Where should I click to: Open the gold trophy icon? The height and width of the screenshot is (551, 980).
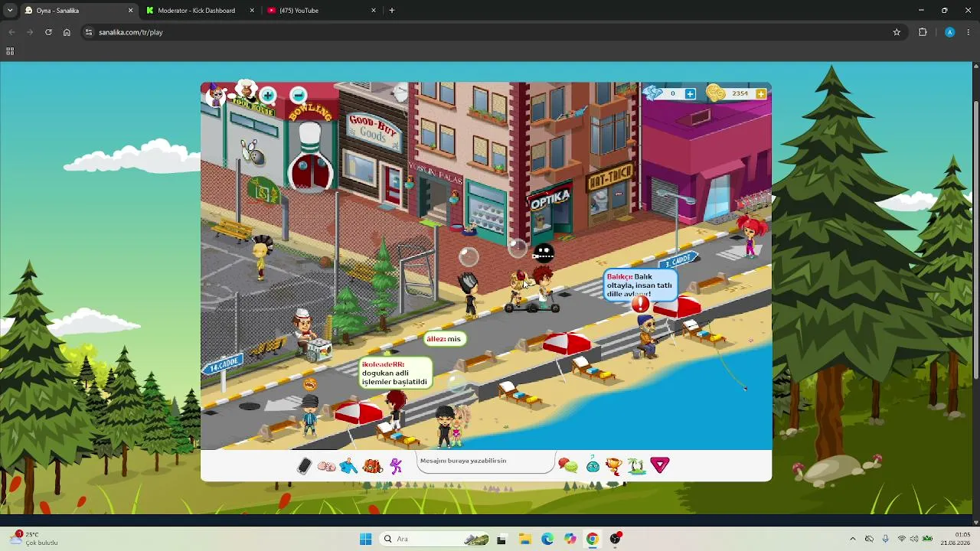pyautogui.click(x=614, y=465)
